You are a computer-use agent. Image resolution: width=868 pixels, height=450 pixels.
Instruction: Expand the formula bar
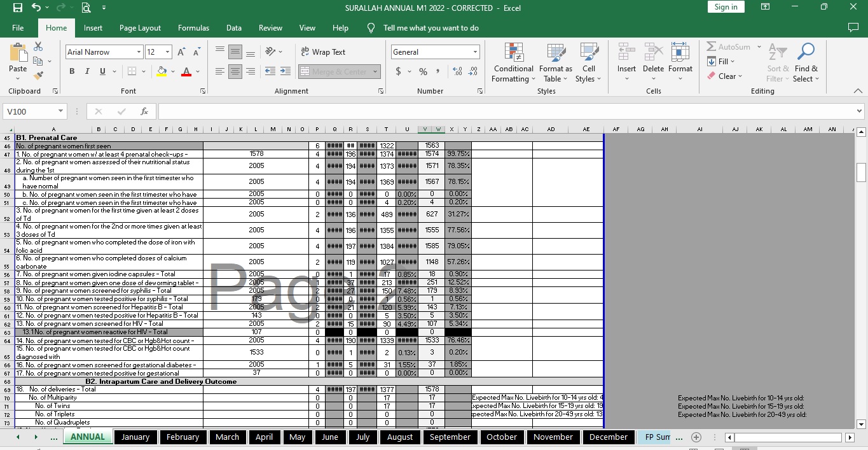pos(860,111)
